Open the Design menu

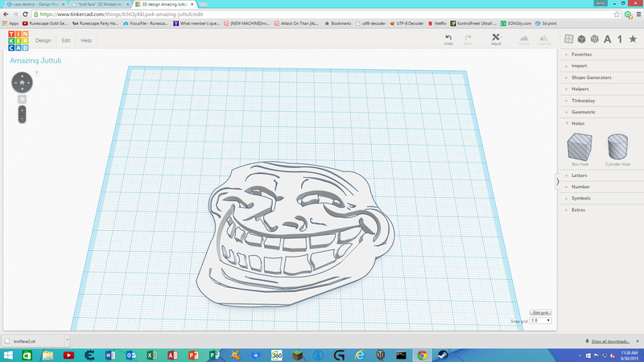point(43,40)
